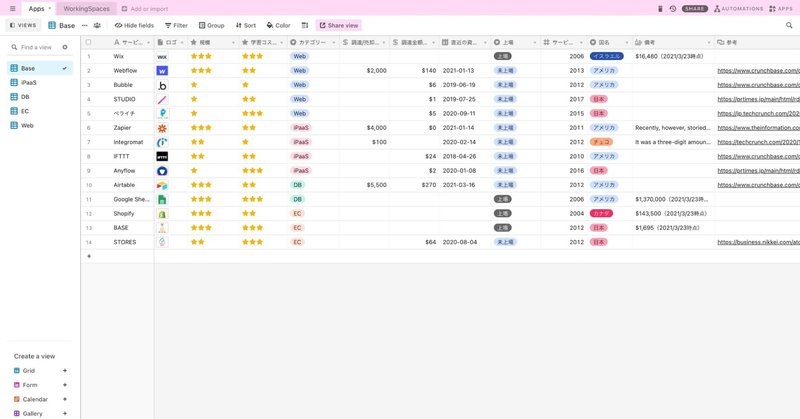The width and height of the screenshot is (800, 419).
Task: Open STORES business.nikkei reference link
Action: tap(758, 242)
